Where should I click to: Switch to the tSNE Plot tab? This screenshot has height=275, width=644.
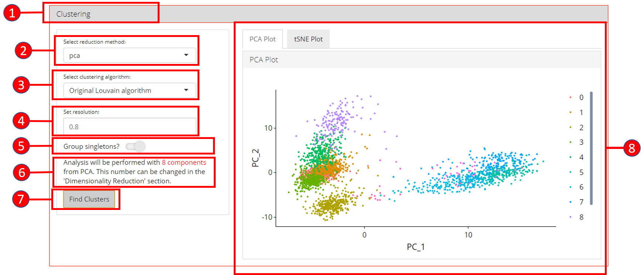point(308,39)
